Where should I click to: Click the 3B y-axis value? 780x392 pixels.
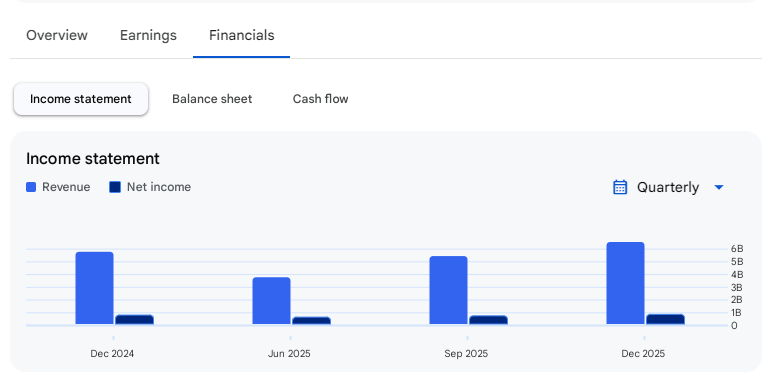pos(737,288)
